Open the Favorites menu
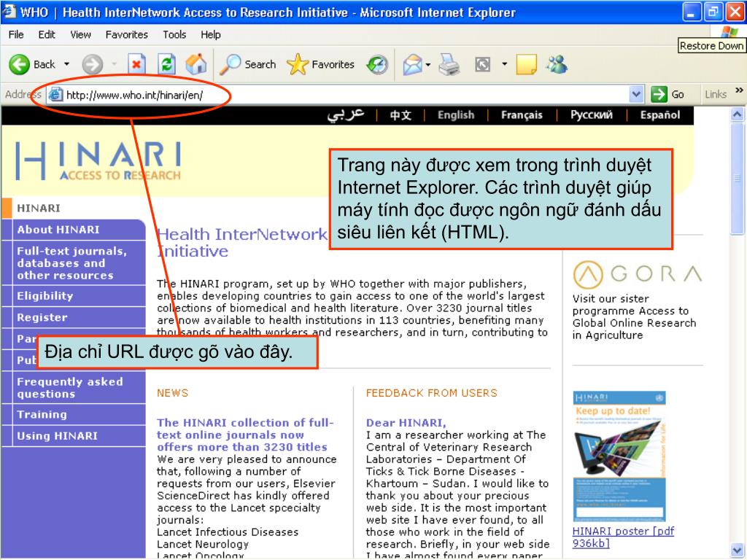This screenshot has height=560, width=747. click(x=127, y=34)
